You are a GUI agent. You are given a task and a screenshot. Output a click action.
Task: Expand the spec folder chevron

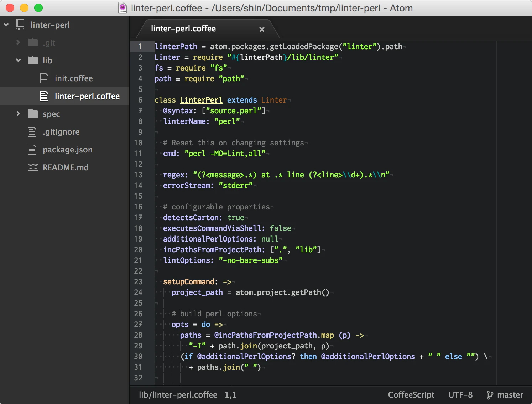[x=18, y=114]
